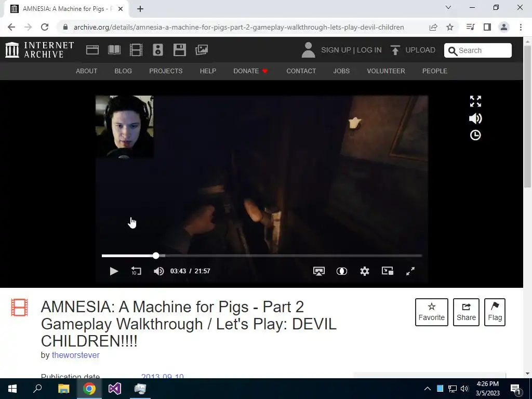Click the video progress slider handle
Viewport: 532px width, 399px height.
pyautogui.click(x=156, y=256)
